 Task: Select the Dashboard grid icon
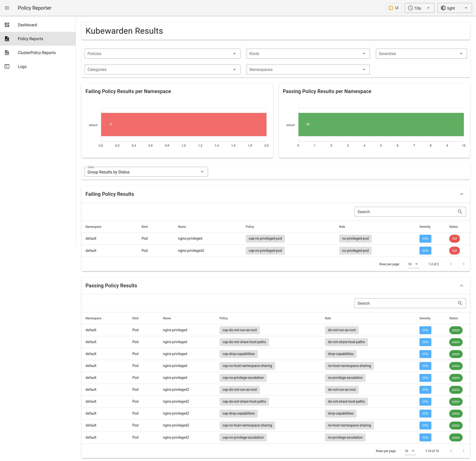click(x=7, y=25)
